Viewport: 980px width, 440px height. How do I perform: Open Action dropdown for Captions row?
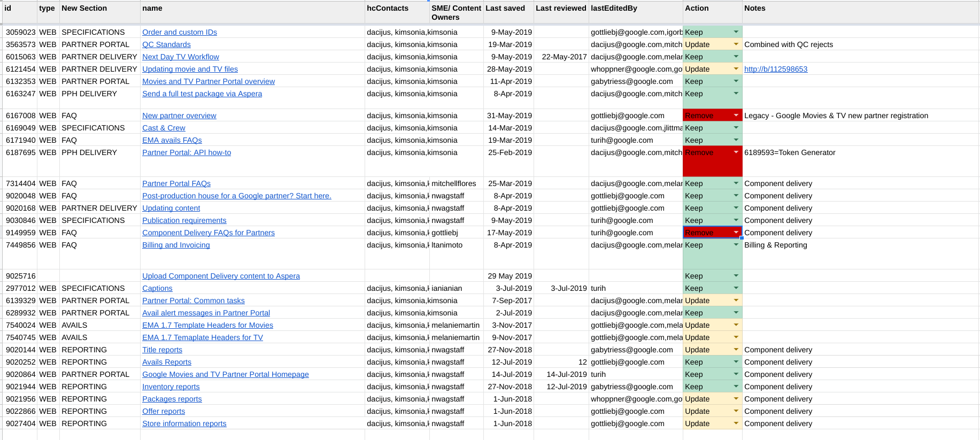(x=736, y=288)
